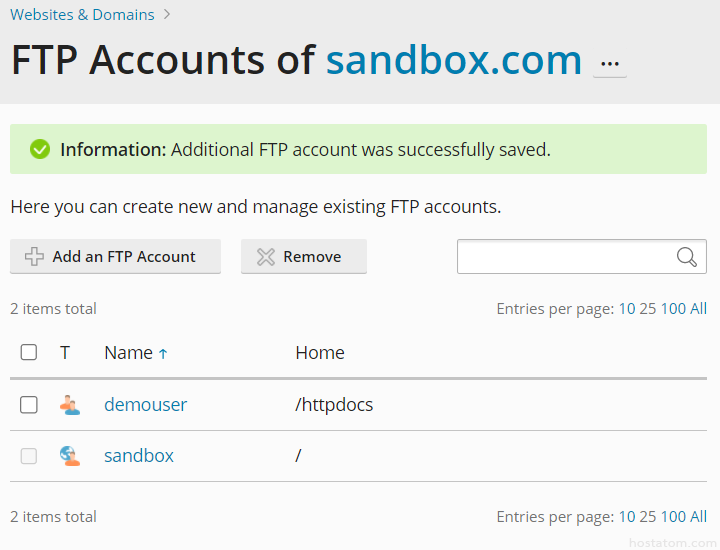Image resolution: width=720 pixels, height=550 pixels.
Task: Click the search magnifier icon
Action: click(686, 257)
